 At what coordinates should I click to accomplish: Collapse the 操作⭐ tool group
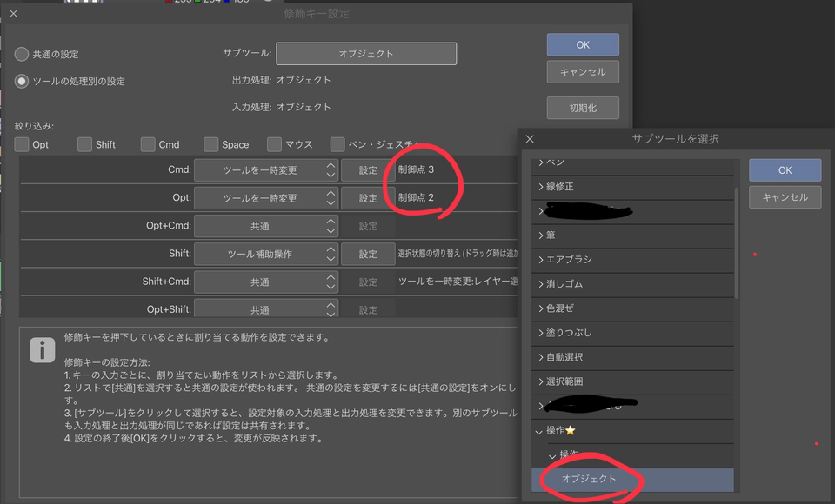(539, 431)
